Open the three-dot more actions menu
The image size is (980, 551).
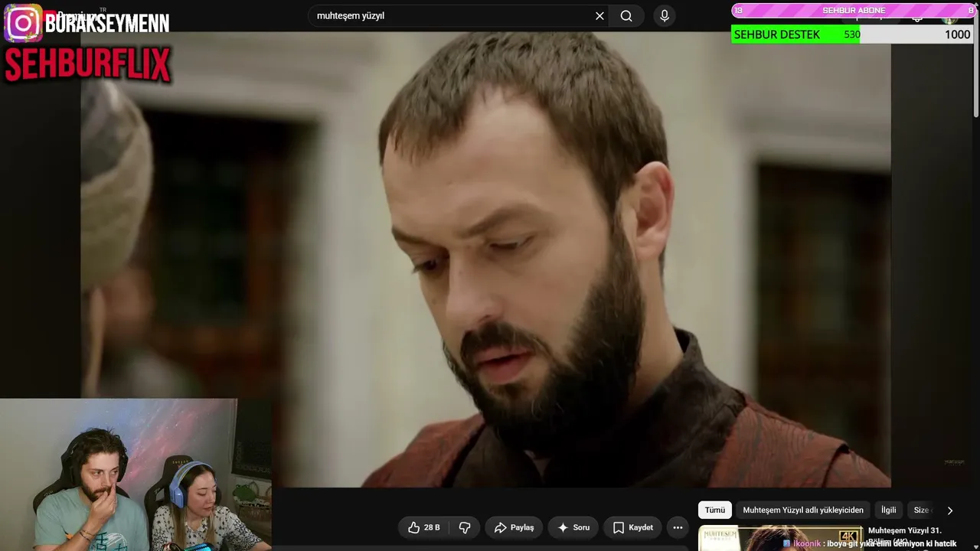point(678,527)
